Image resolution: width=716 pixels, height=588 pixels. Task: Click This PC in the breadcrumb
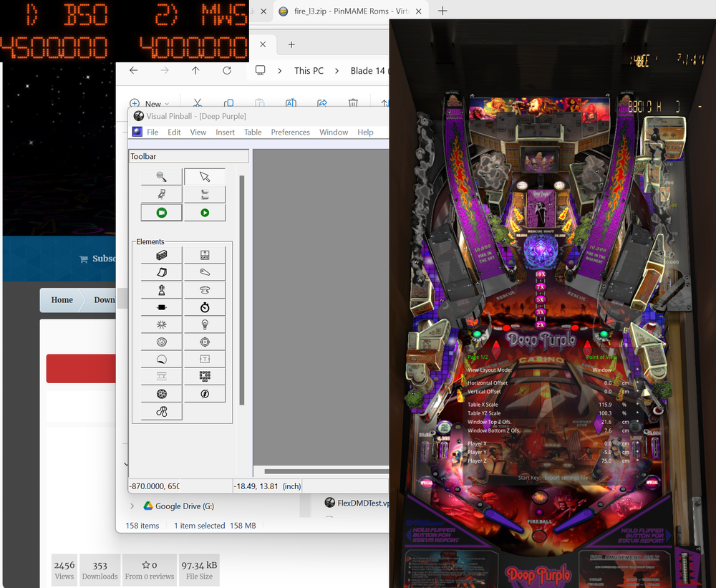(309, 71)
